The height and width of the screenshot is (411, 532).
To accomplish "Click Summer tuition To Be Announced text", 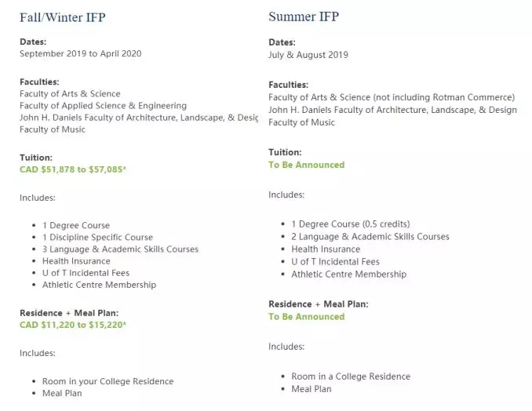I will pos(306,165).
